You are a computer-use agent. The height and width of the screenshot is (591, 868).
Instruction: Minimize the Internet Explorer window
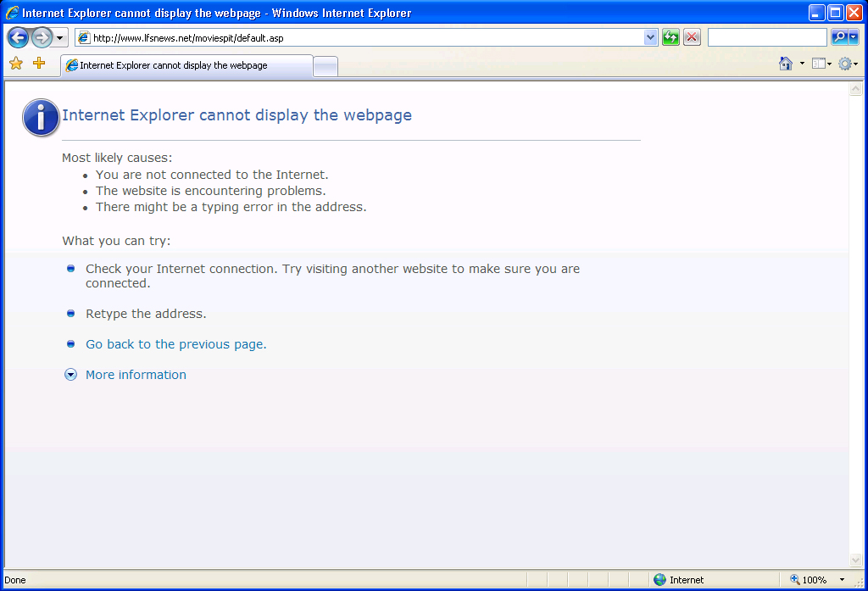coord(816,13)
